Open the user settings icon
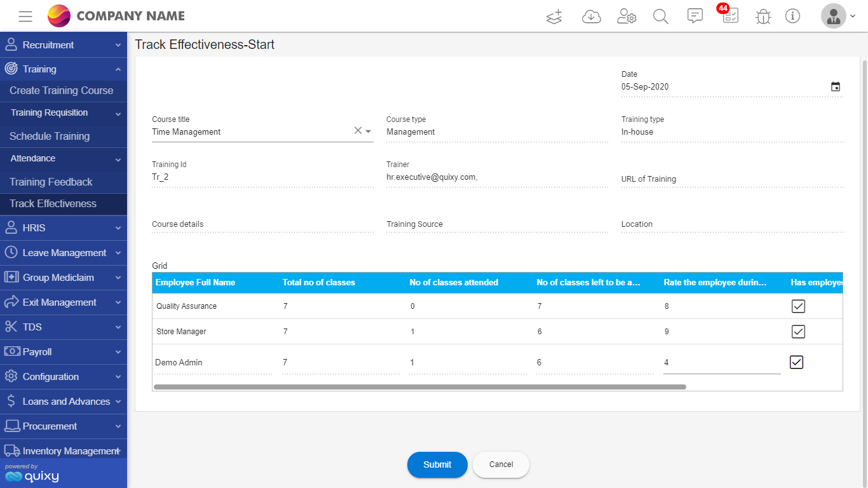The image size is (868, 488). coord(627,17)
